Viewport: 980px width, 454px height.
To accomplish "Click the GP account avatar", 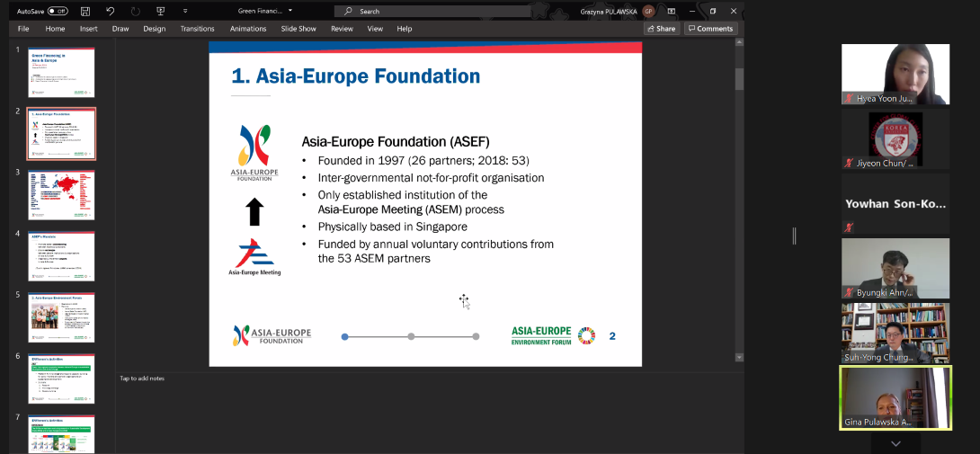I will point(648,12).
